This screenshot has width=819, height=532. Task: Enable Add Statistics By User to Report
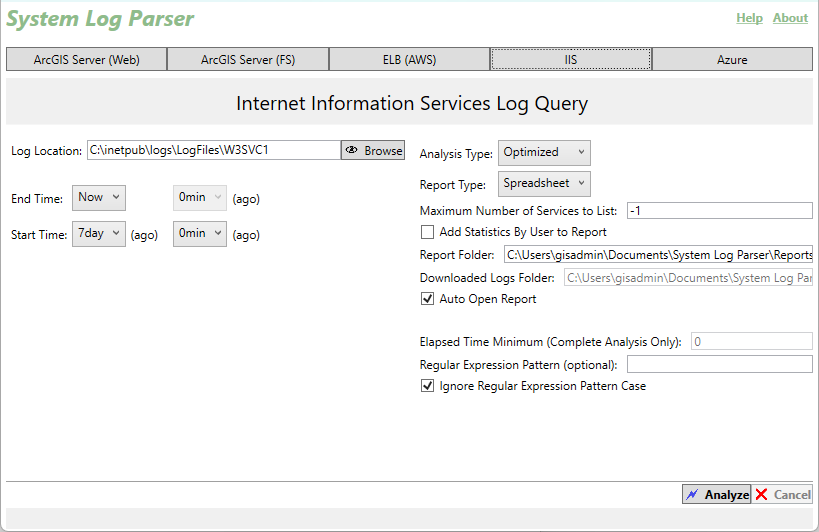(x=427, y=232)
